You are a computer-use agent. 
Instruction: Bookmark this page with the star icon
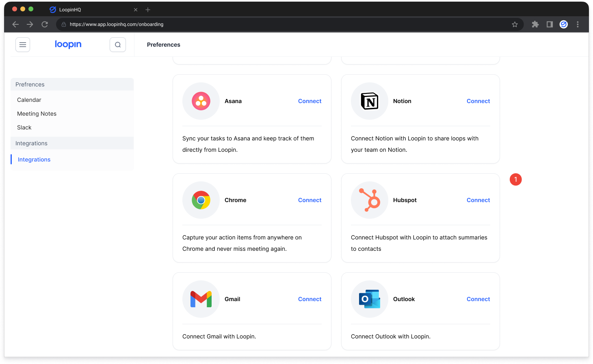[x=515, y=24]
